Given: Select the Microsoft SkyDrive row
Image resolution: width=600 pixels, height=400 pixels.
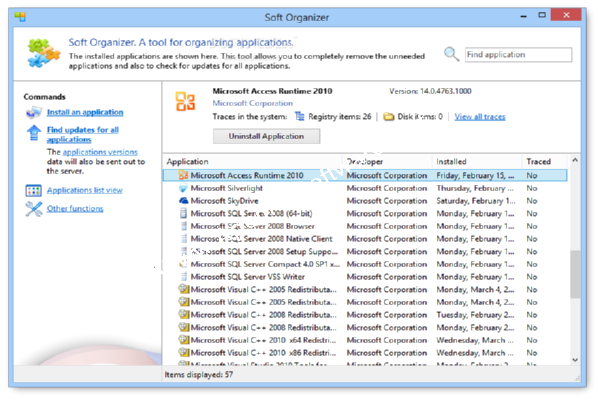Looking at the screenshot, I should [x=365, y=201].
